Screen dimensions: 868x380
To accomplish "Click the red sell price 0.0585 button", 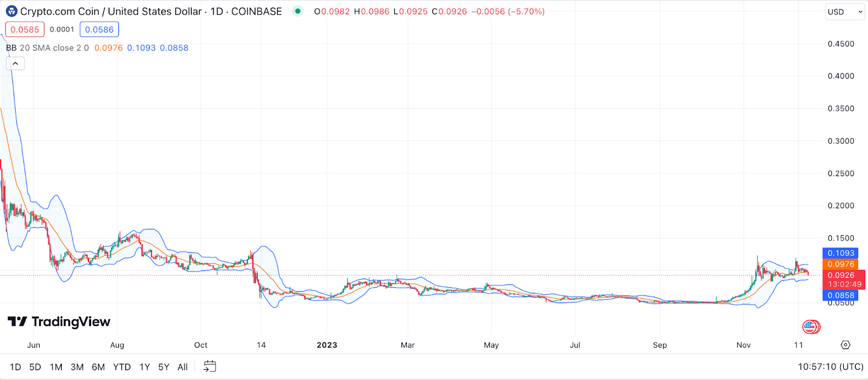I will pyautogui.click(x=25, y=29).
